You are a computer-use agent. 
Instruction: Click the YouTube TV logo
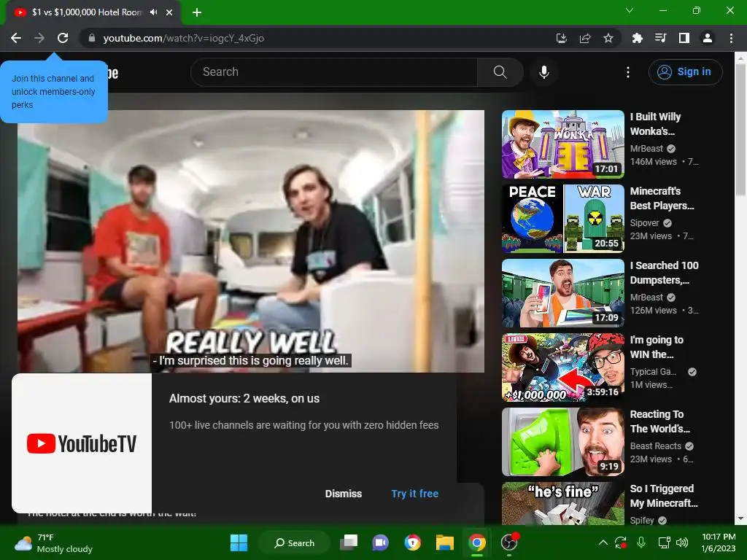(82, 443)
